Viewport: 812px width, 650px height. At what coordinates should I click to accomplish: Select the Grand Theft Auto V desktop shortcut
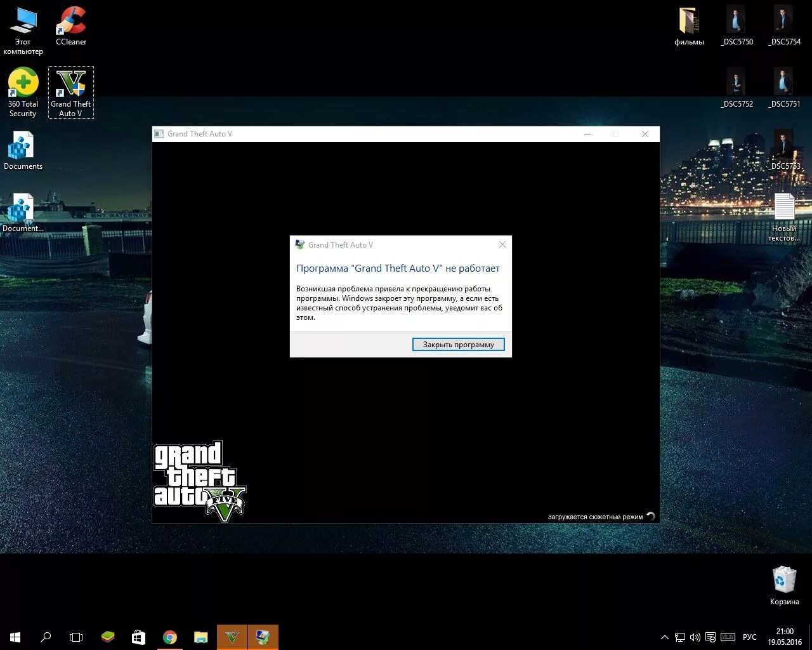(71, 93)
